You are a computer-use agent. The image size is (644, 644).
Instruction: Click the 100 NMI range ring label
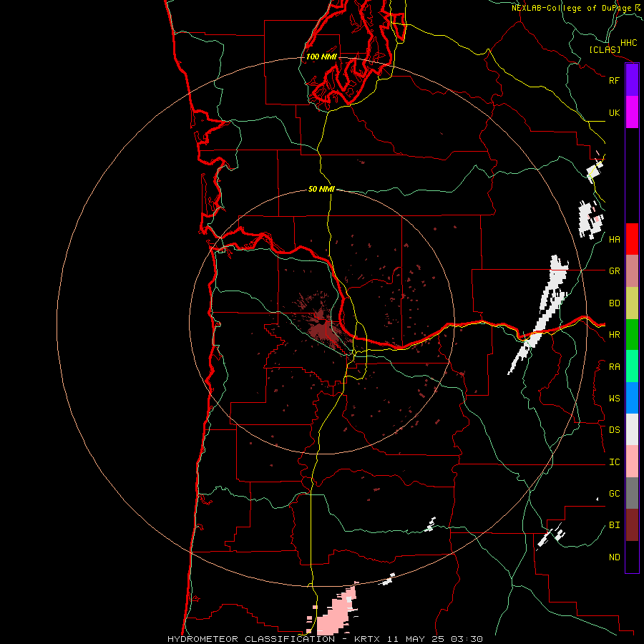[321, 57]
